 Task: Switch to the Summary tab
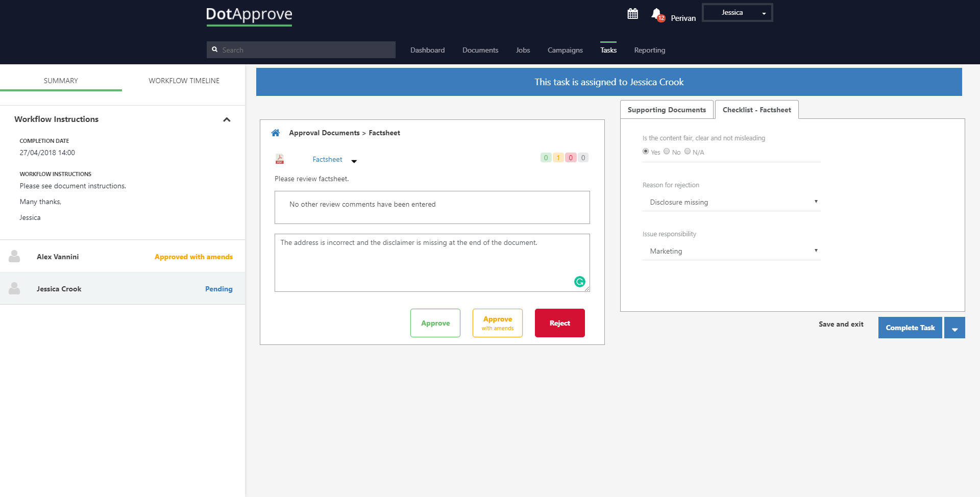(x=61, y=81)
